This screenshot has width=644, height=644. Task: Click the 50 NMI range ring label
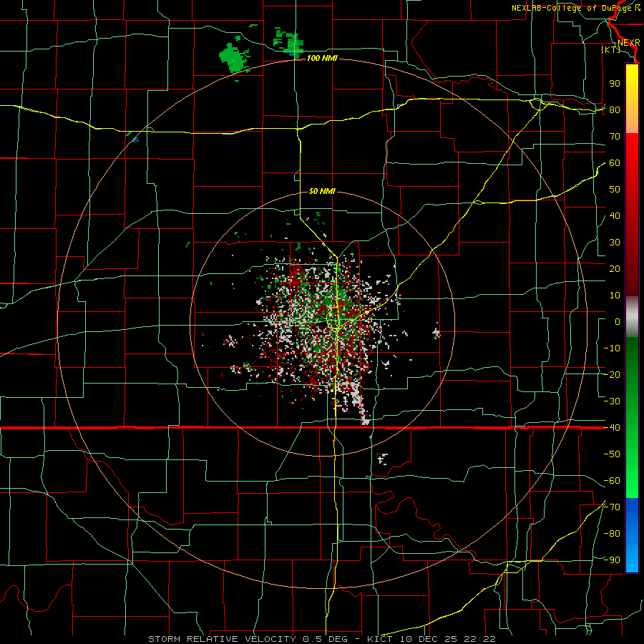point(322,191)
